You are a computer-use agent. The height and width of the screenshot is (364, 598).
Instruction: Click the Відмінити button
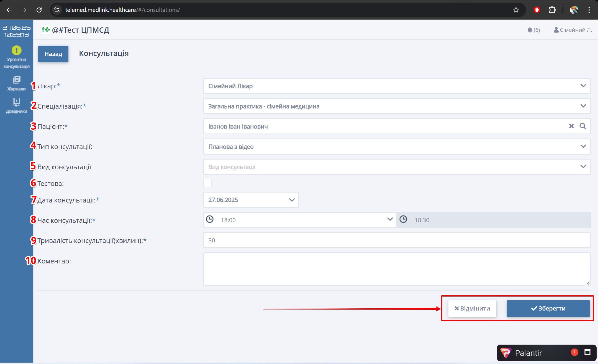click(x=472, y=308)
